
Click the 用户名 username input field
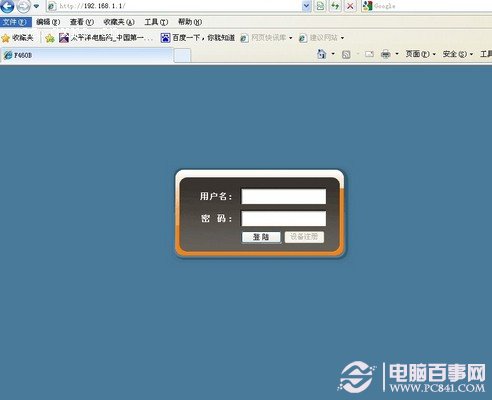(284, 196)
